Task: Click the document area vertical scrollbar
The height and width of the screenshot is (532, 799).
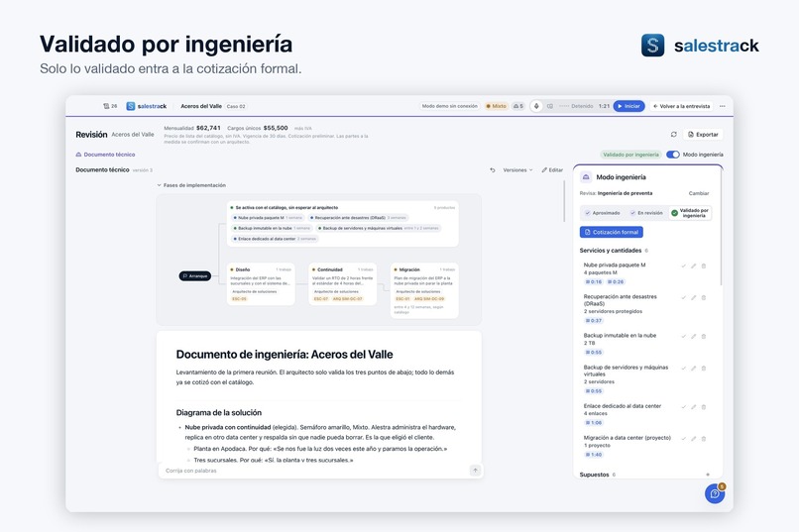Action: coord(564,201)
